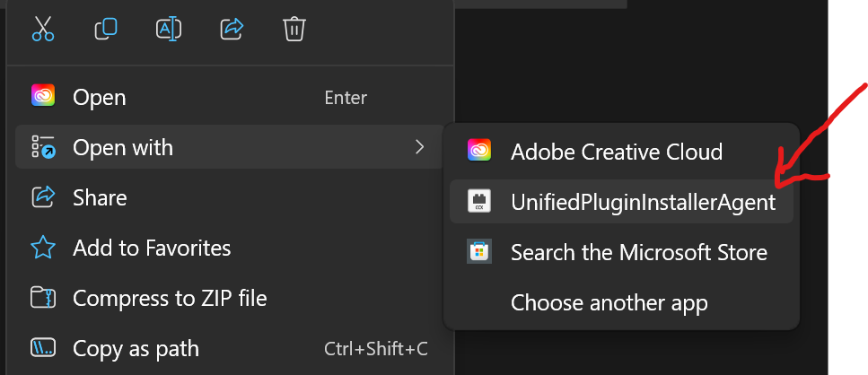This screenshot has height=375, width=868.
Task: Open with UnifiedPluginInstallerAgent
Action: pos(622,201)
